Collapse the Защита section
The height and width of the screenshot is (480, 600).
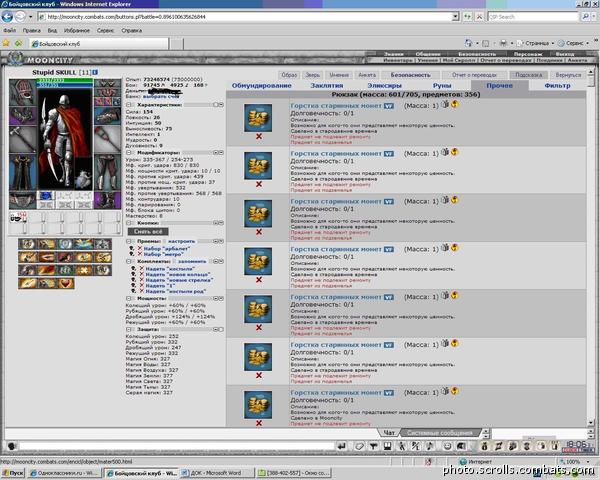click(129, 329)
